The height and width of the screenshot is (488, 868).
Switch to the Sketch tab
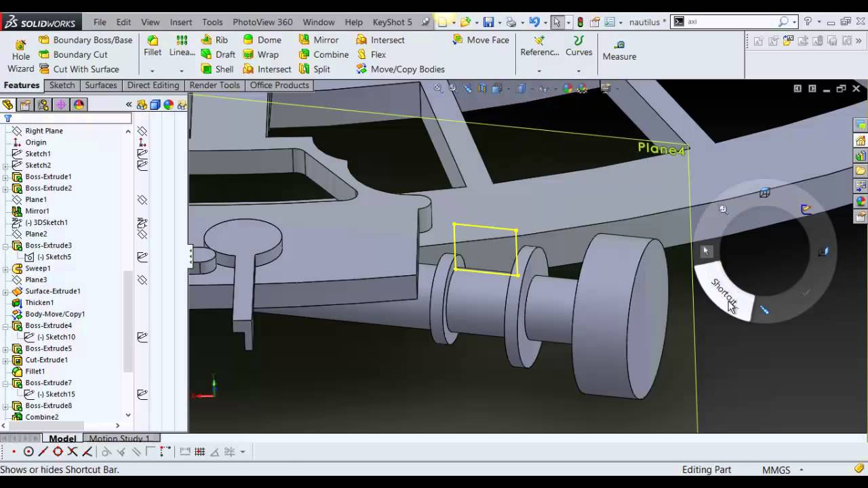[62, 85]
